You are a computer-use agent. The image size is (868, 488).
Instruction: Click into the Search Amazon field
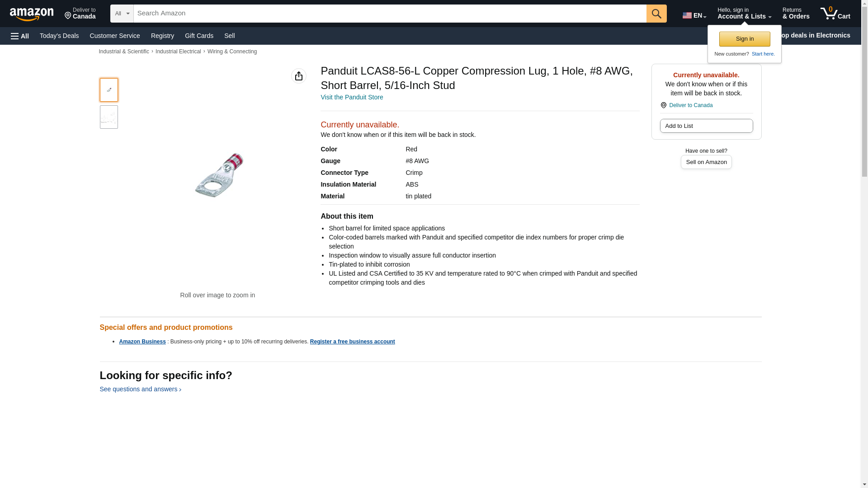(389, 14)
